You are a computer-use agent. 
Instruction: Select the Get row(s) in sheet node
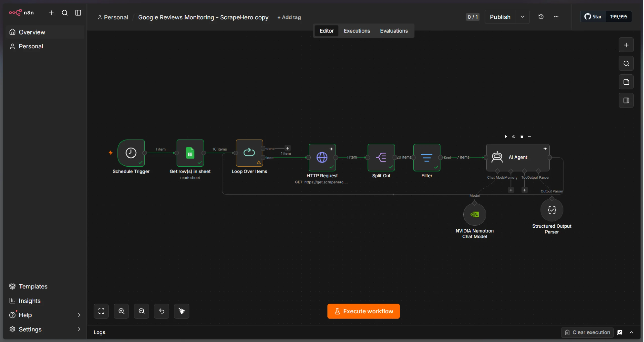coord(190,153)
